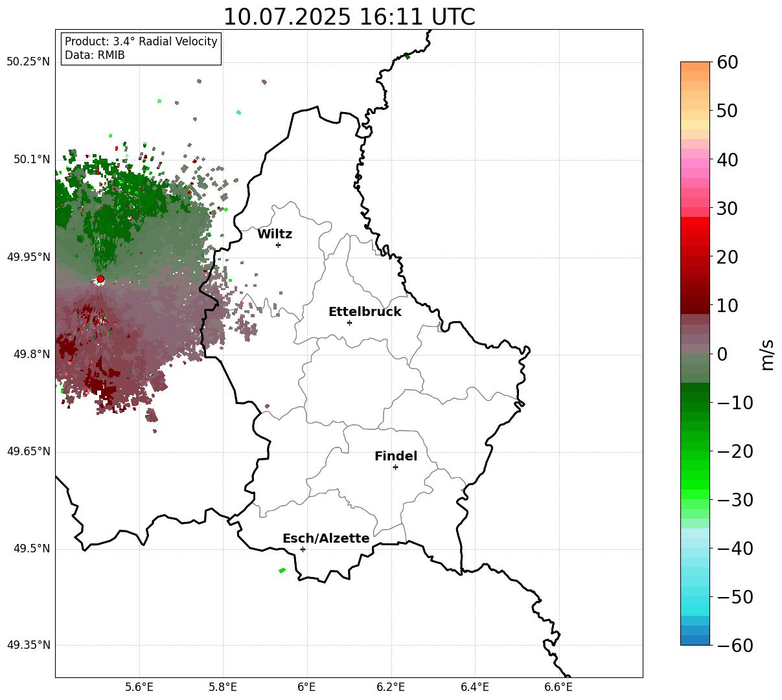This screenshot has height=700, width=782.
Task: Click the 50.25°N latitude tick label
Action: 29,62
